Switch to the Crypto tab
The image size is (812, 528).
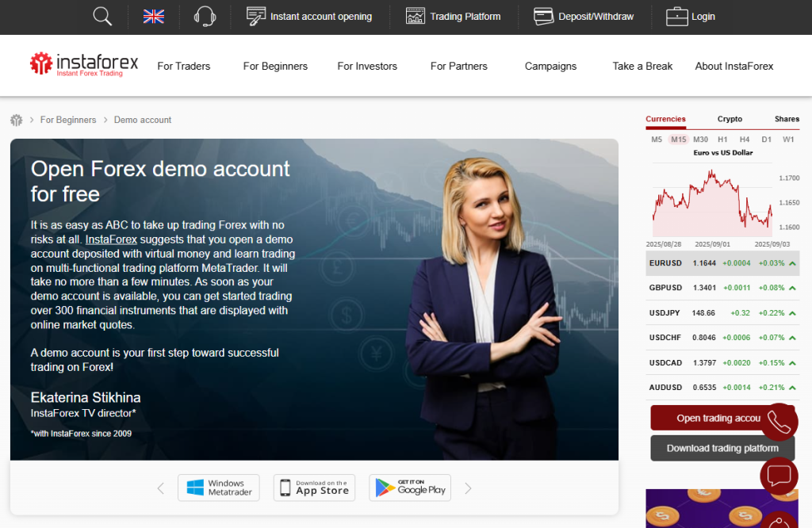[x=730, y=119]
